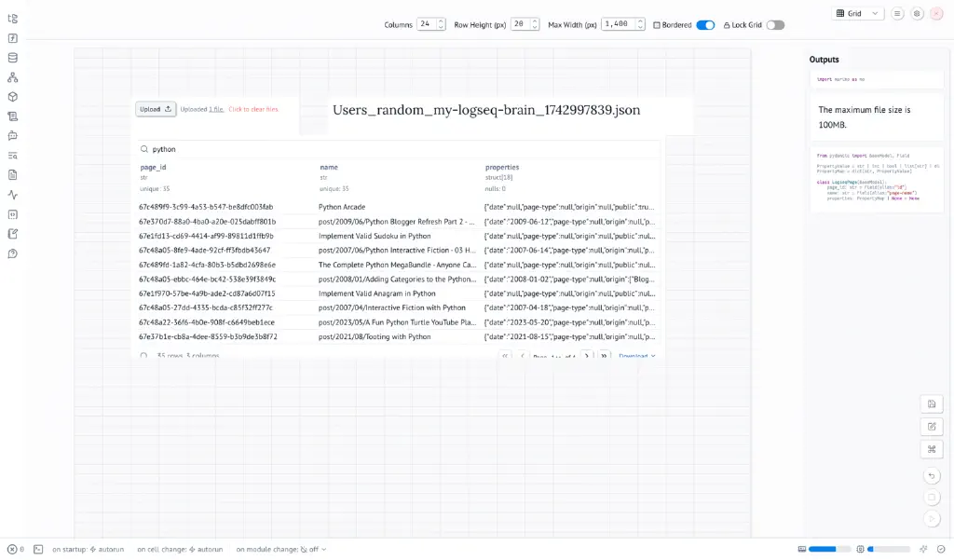Image resolution: width=954 pixels, height=560 pixels.
Task: Open the errors count indicator in footer
Action: 16,549
